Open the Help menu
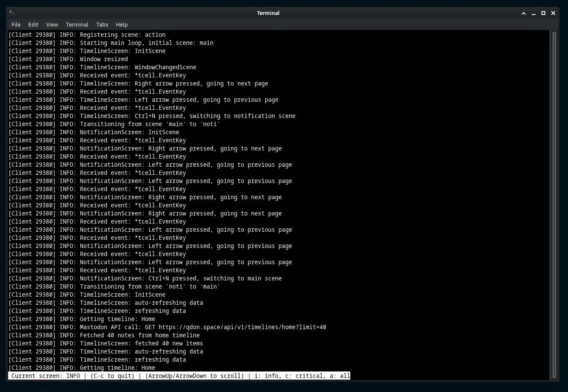This screenshot has width=568, height=392. pyautogui.click(x=121, y=24)
